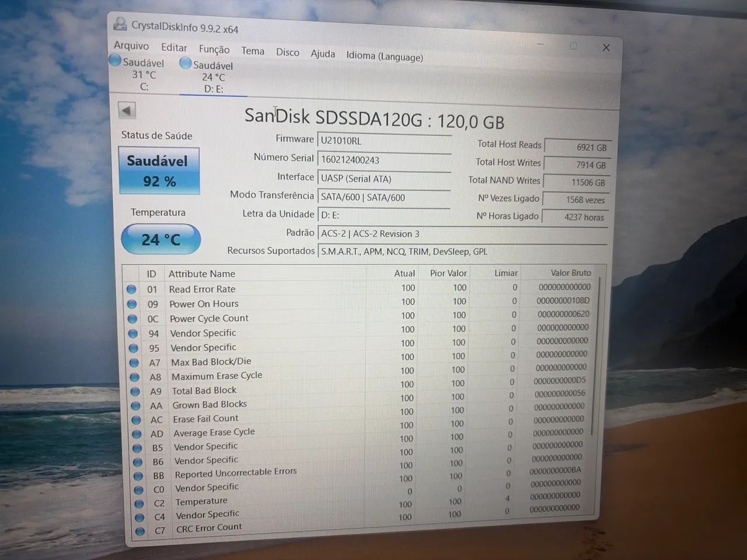Image resolution: width=747 pixels, height=560 pixels.
Task: Open the Ajuda menu
Action: [323, 54]
